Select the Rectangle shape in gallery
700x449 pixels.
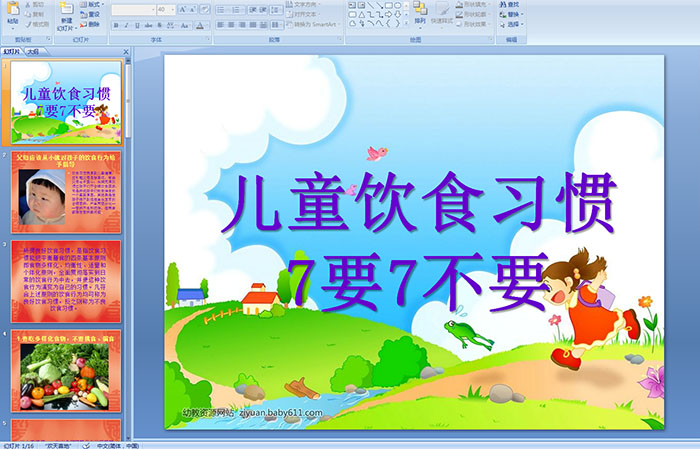(388, 5)
